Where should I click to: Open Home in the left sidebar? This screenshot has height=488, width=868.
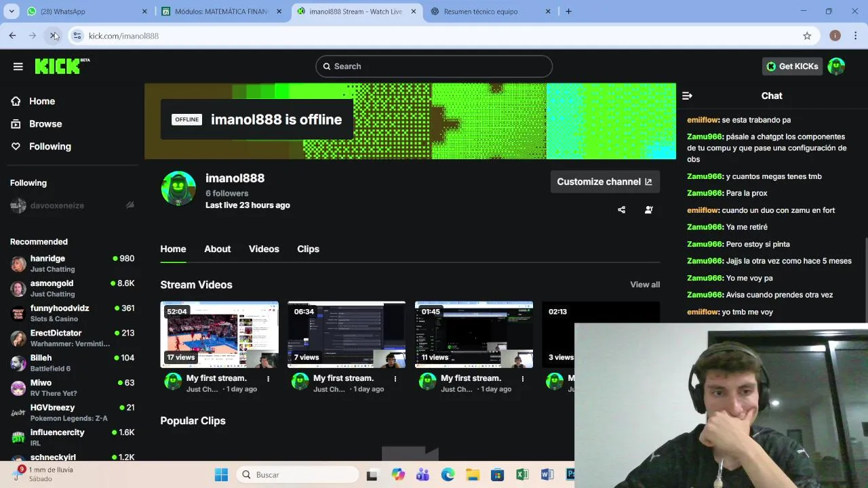coord(42,101)
